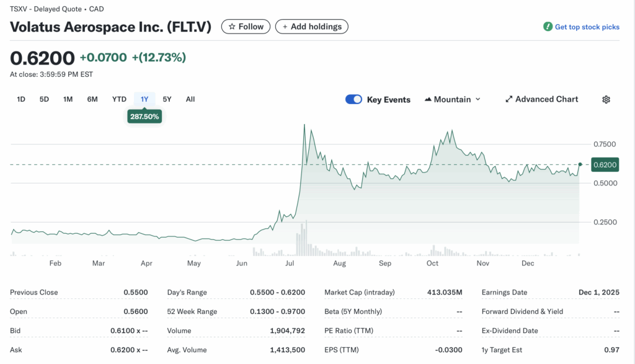Click the Advanced Chart expand arrows icon
Screen dimensions: 635x364
pos(508,99)
